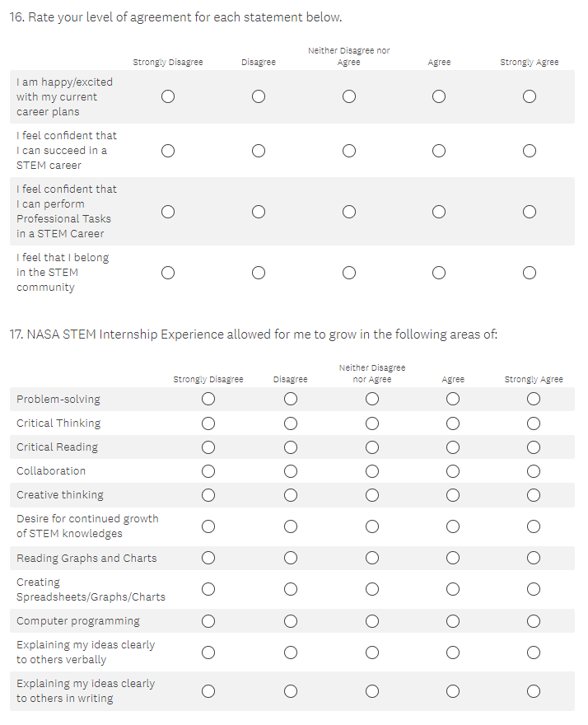Select Strongly Agree for Problem-solving

tap(534, 400)
